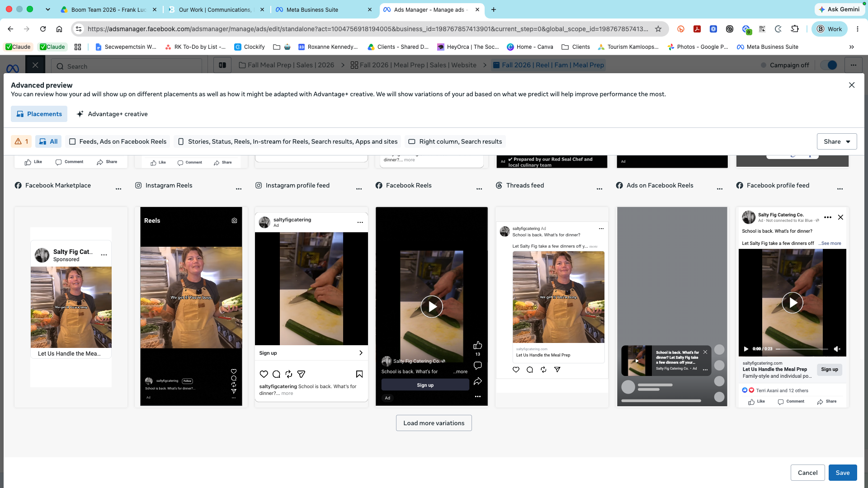Cancel the advanced preview
868x488 pixels.
coord(807,473)
